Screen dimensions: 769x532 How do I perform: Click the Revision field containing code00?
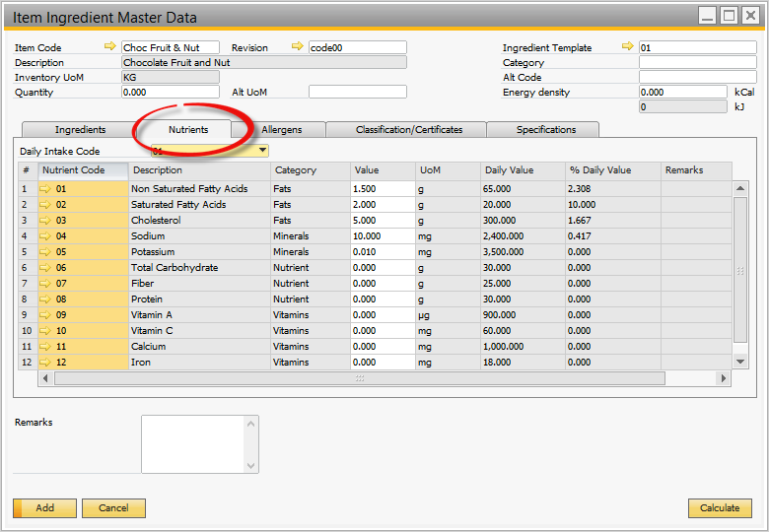coord(358,47)
